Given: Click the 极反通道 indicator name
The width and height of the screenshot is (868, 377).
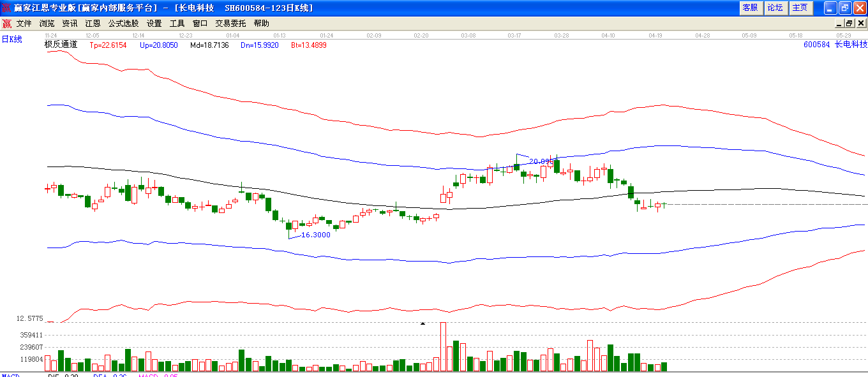Looking at the screenshot, I should point(61,45).
